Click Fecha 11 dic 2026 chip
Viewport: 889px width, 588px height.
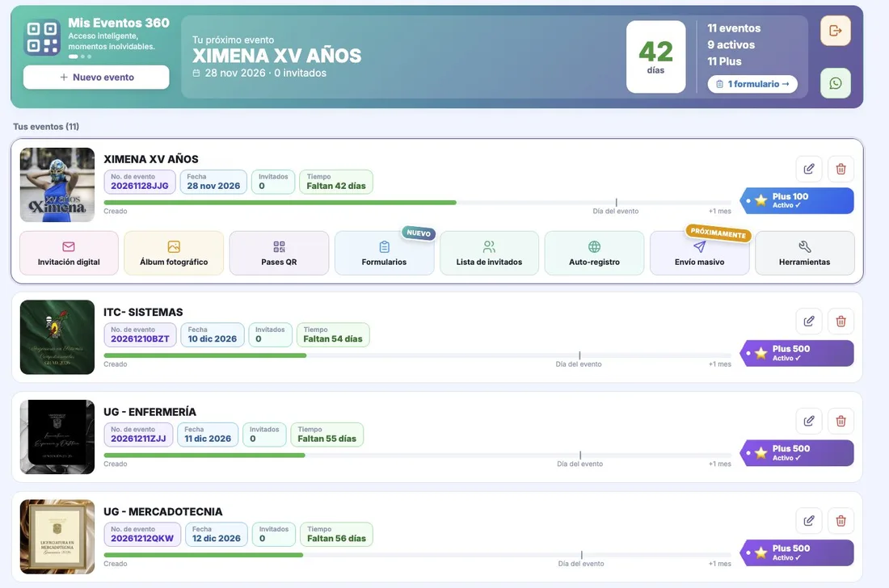(x=208, y=435)
